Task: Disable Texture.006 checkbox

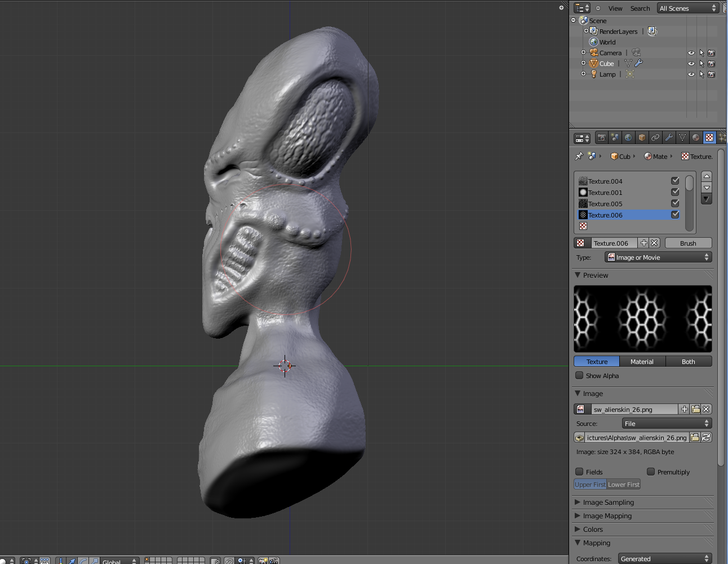Action: click(x=675, y=215)
